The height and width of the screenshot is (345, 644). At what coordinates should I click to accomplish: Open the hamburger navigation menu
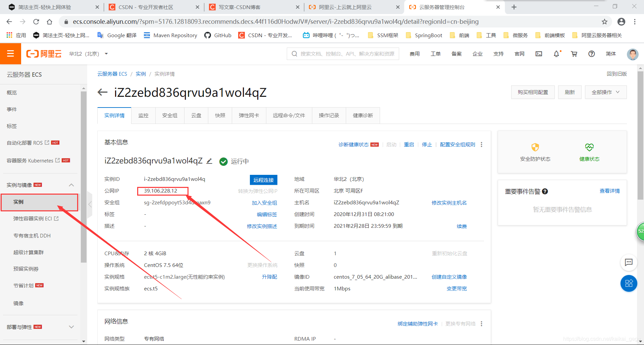pos(10,54)
